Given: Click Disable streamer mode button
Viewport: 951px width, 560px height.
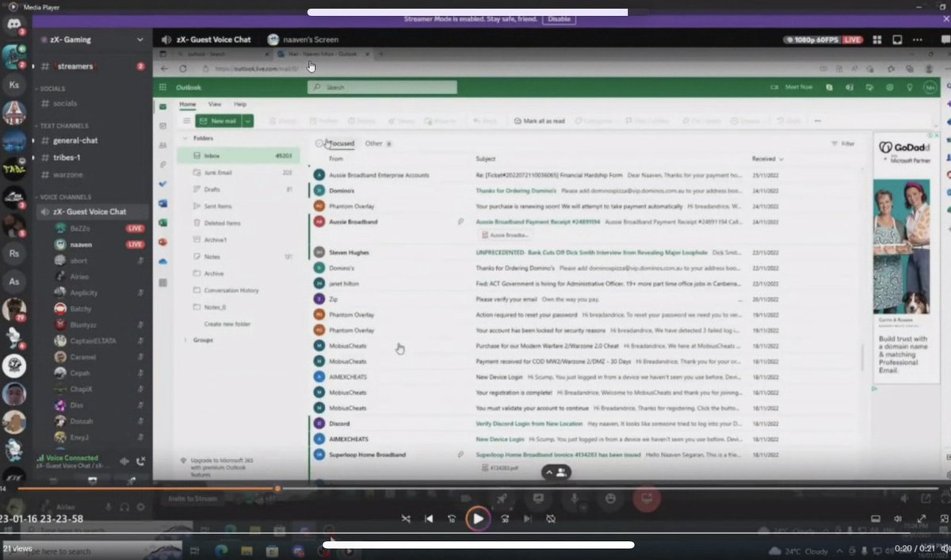Looking at the screenshot, I should 560,18.
